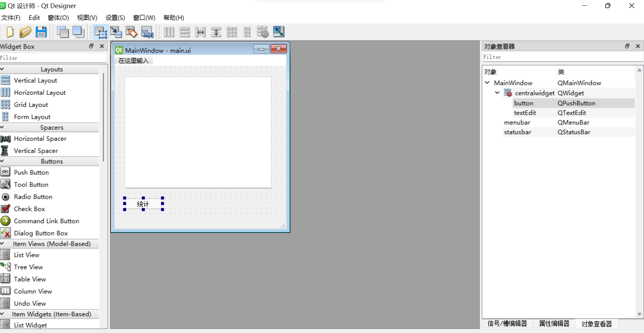Select the 统计 button on the form
The height and width of the screenshot is (333, 644).
[x=143, y=204]
